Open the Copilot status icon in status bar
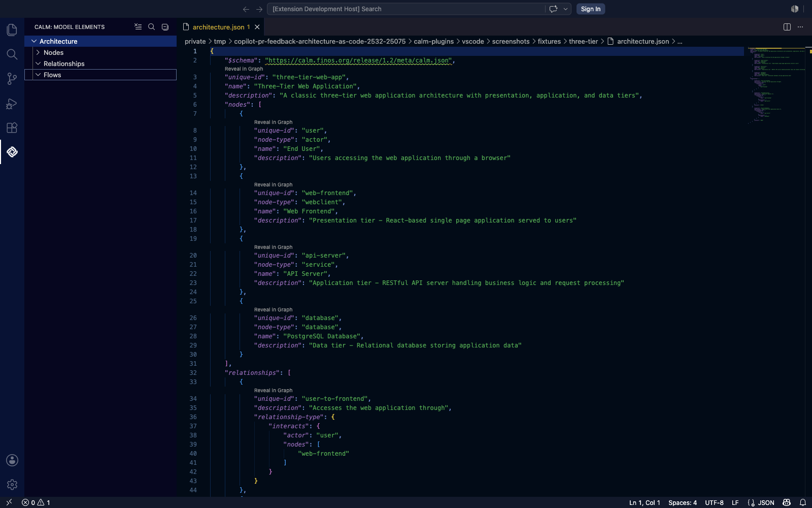 787,502
